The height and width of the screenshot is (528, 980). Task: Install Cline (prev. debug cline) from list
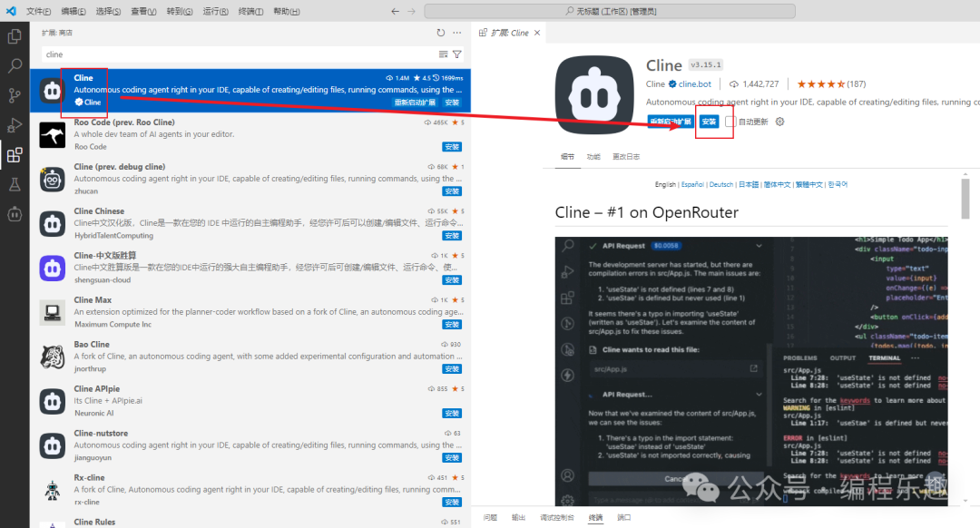pyautogui.click(x=452, y=191)
